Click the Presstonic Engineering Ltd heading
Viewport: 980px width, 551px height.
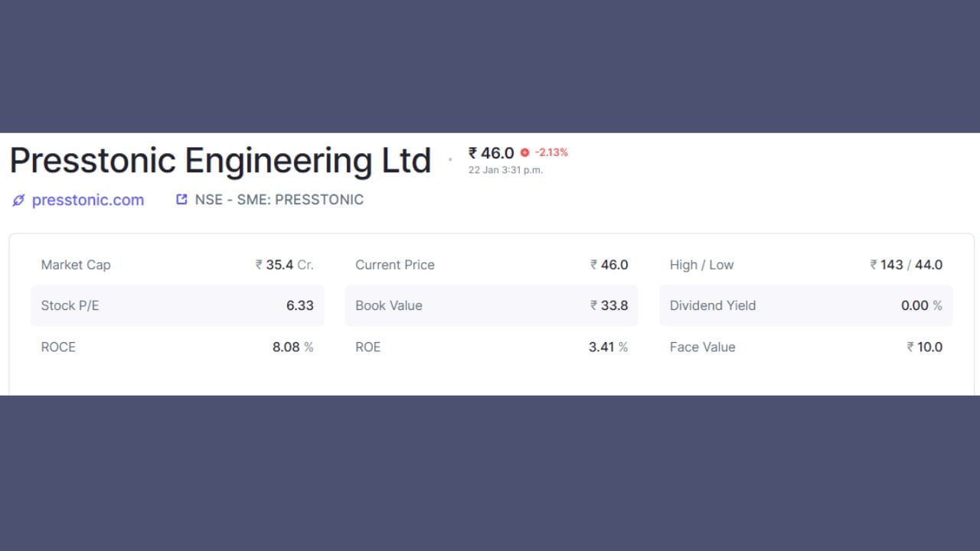220,161
